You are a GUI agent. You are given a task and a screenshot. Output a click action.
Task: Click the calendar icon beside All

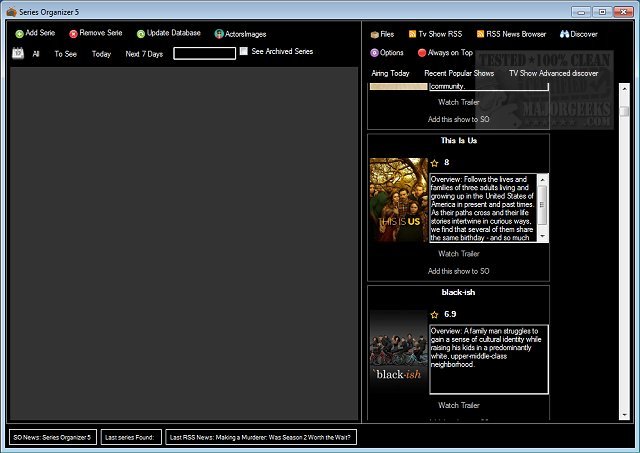coord(18,53)
